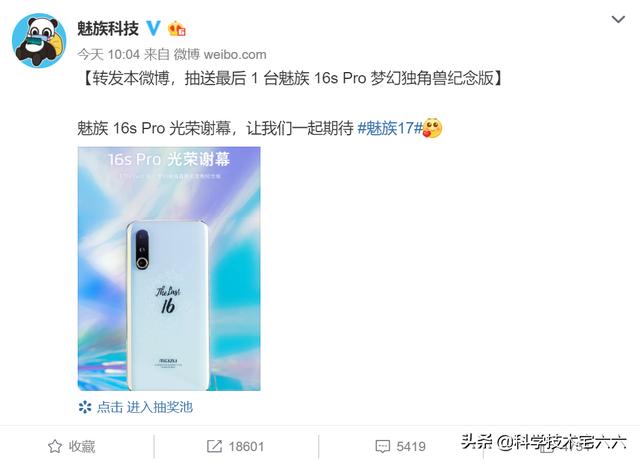
Task: Click the star icon beside 收藏
Action: pos(55,446)
